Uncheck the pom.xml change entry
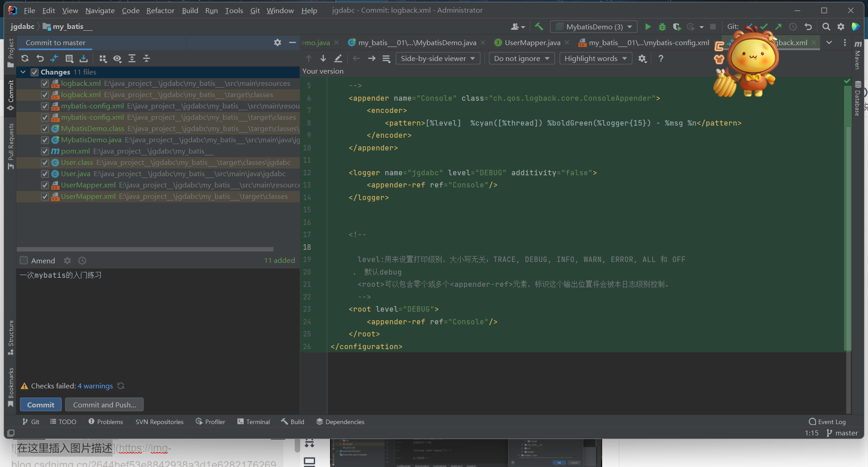The width and height of the screenshot is (868, 467). 45,151
